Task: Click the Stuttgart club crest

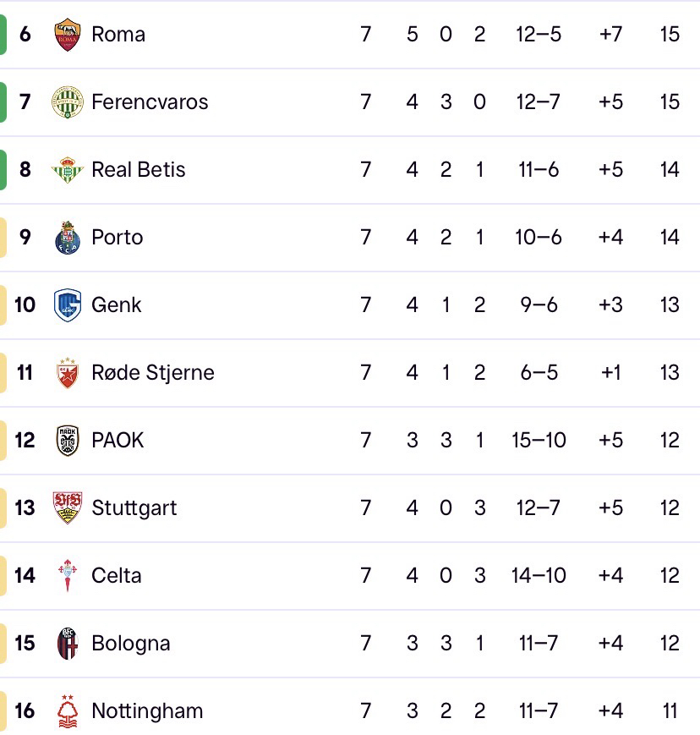Action: tap(67, 508)
